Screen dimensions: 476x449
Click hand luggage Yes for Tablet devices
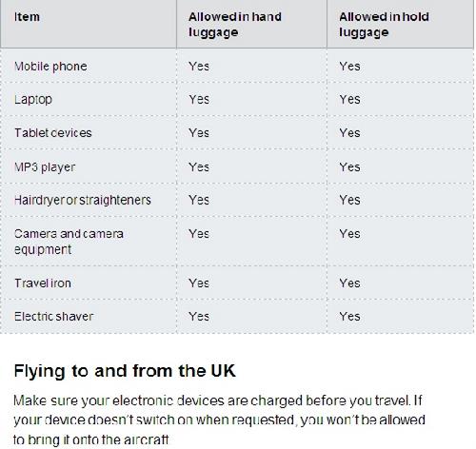point(199,133)
